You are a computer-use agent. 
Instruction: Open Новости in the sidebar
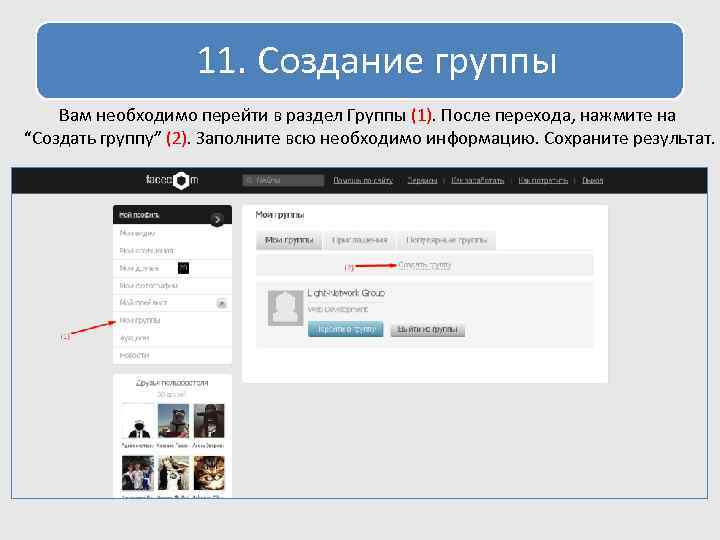tap(134, 355)
